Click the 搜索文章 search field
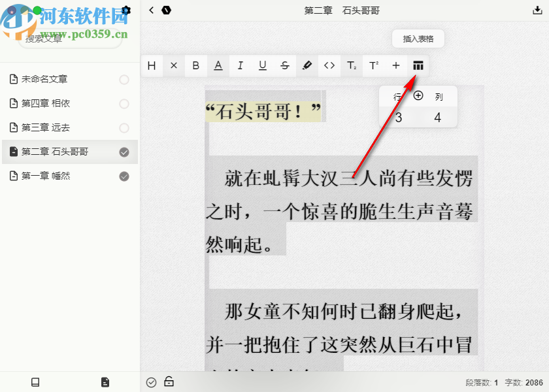Viewport: 549px width, 392px height. click(x=70, y=39)
